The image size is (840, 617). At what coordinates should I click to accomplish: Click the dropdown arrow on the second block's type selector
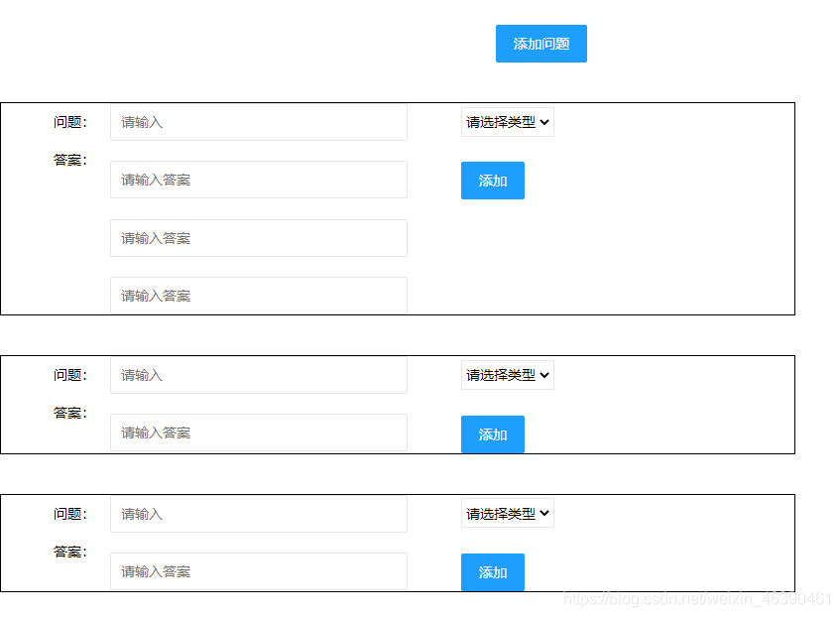pos(546,375)
